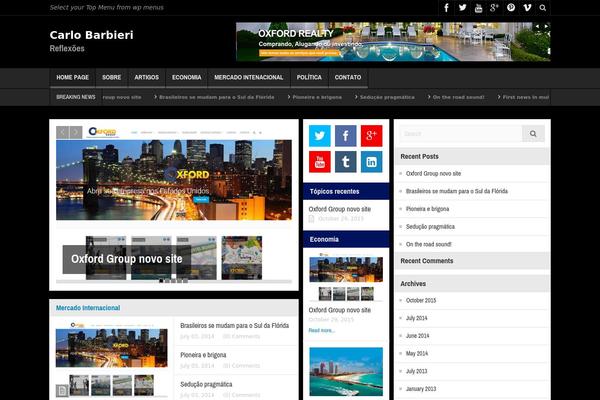
Task: Go to previous slide in featured slider
Action: coord(62,132)
